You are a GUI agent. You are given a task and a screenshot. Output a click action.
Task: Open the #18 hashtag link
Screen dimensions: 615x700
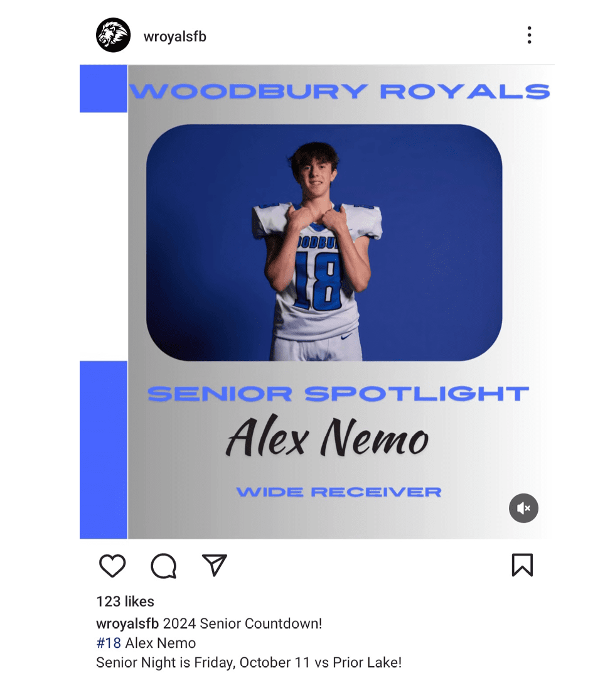pos(109,643)
